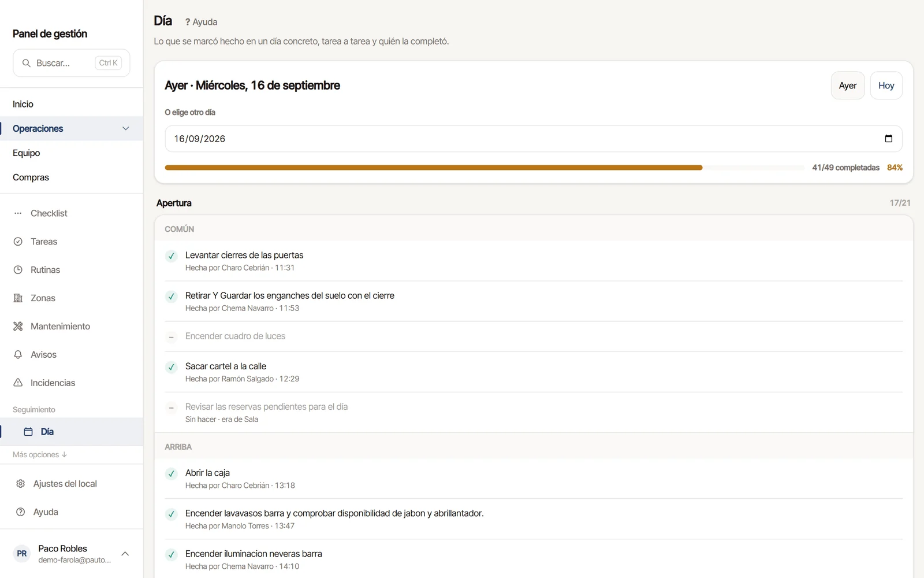Click the Zonas building icon
The width and height of the screenshot is (924, 578).
(18, 298)
